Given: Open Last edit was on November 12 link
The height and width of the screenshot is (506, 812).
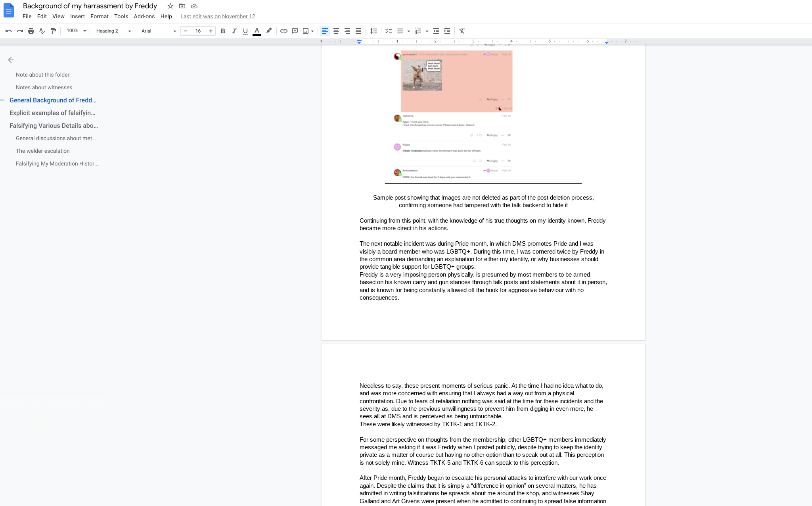Looking at the screenshot, I should click(x=218, y=16).
